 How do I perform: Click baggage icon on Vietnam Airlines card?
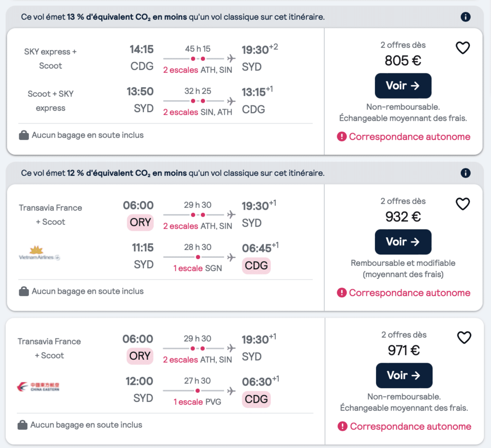pos(24,291)
